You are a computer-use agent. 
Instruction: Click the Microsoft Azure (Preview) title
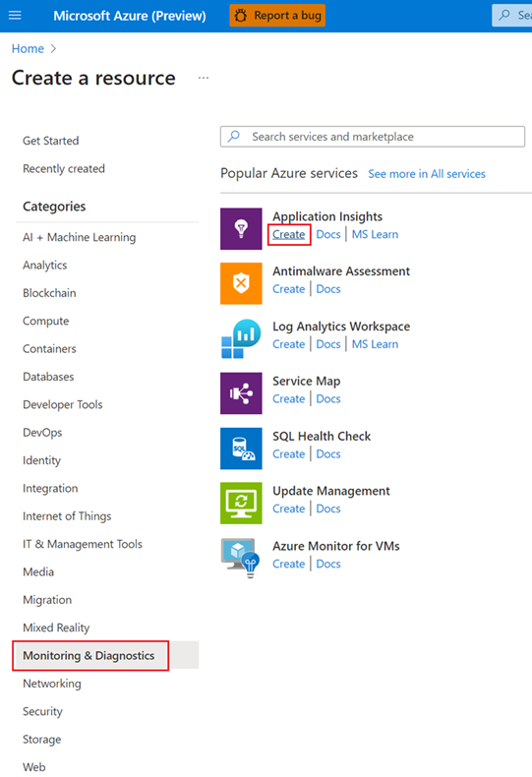click(x=130, y=16)
